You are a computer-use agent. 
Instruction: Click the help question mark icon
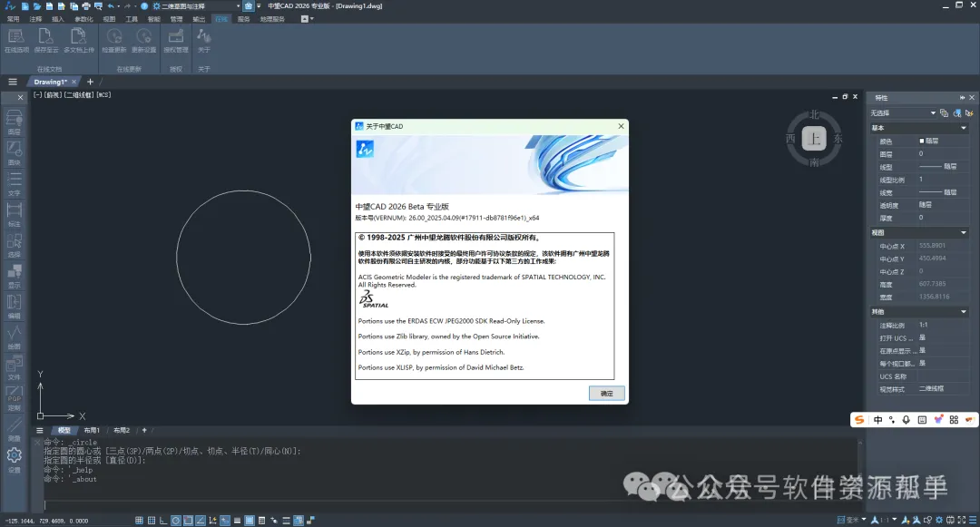pyautogui.click(x=144, y=6)
